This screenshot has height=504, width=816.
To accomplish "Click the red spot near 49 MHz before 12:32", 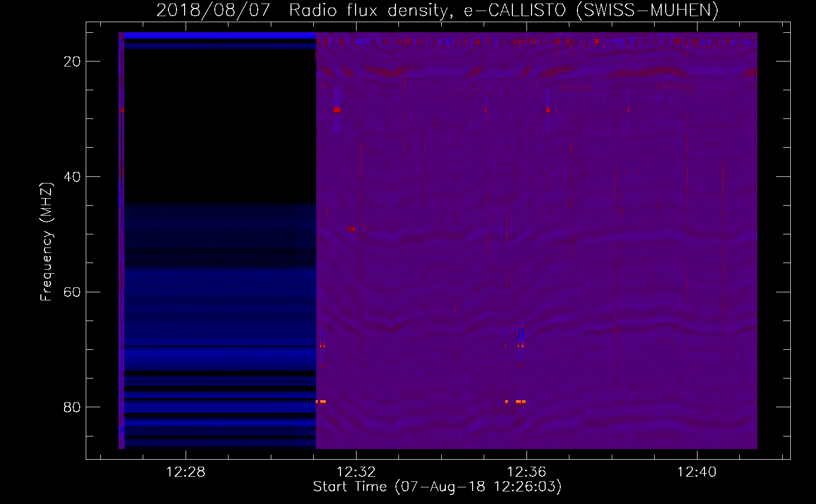I will [x=351, y=229].
